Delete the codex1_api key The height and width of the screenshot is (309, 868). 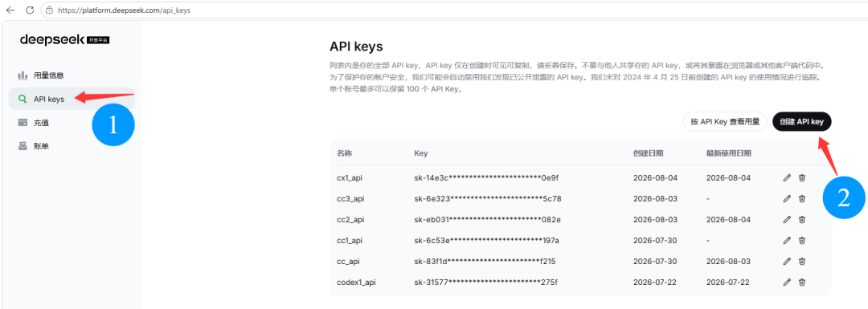tap(801, 282)
